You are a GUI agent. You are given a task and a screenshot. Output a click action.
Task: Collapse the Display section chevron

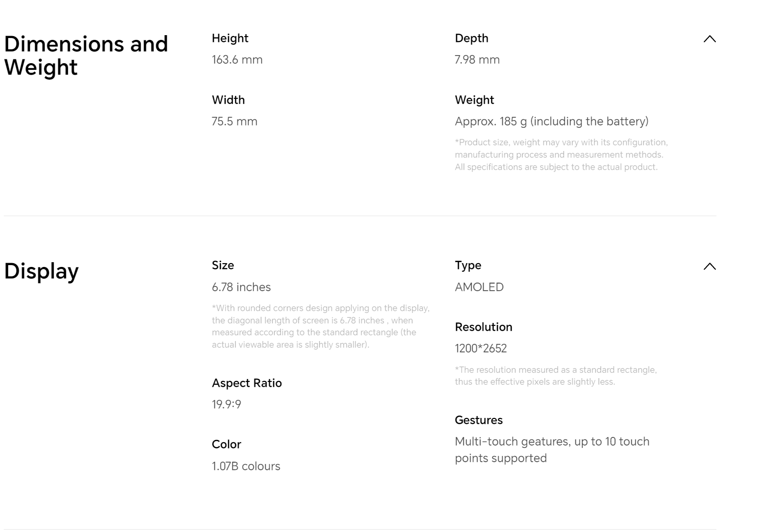pyautogui.click(x=709, y=266)
